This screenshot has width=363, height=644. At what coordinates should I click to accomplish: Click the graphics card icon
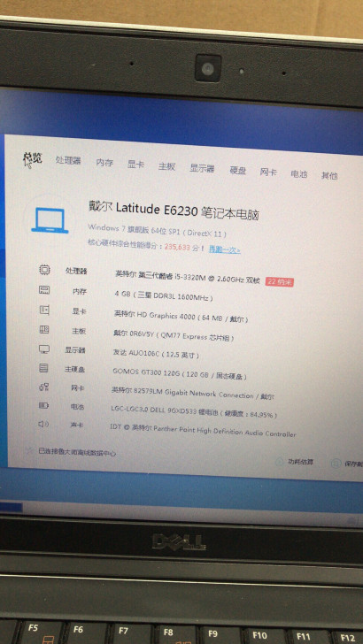pos(44,310)
